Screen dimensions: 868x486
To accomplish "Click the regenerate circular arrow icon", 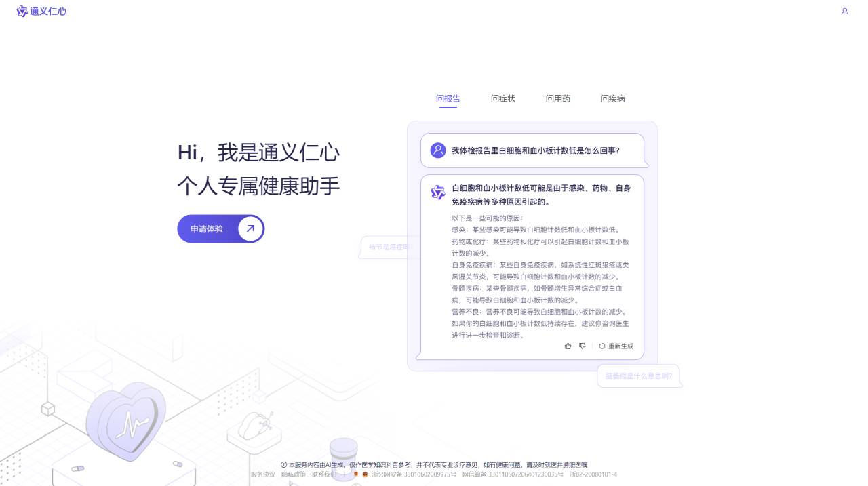I will (602, 346).
